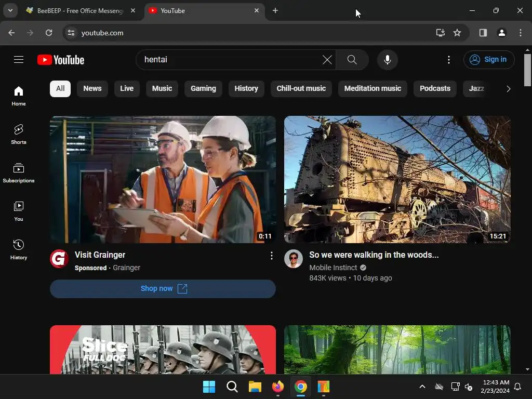Click the Sign in button

coord(489,60)
